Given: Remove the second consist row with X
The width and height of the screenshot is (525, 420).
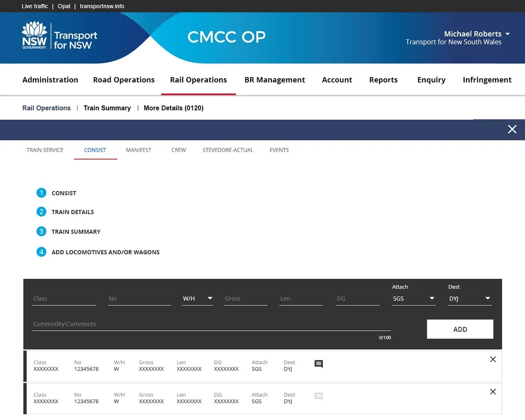Looking at the screenshot, I should click(493, 392).
